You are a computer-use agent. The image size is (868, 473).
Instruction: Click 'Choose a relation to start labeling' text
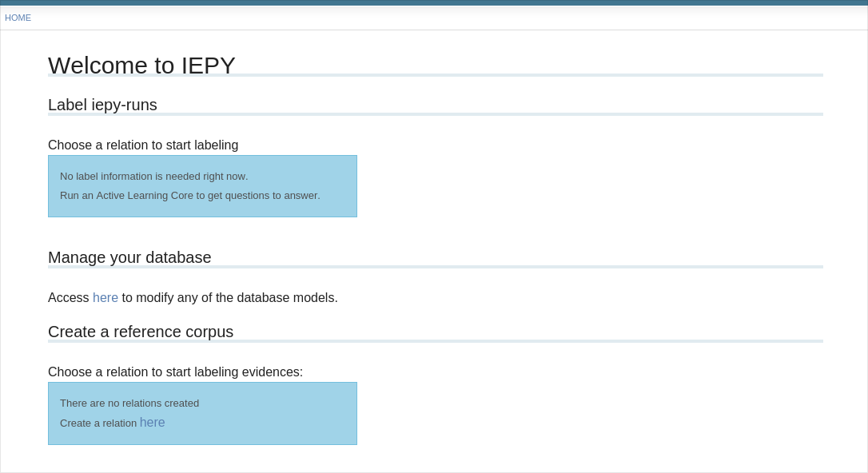[143, 145]
